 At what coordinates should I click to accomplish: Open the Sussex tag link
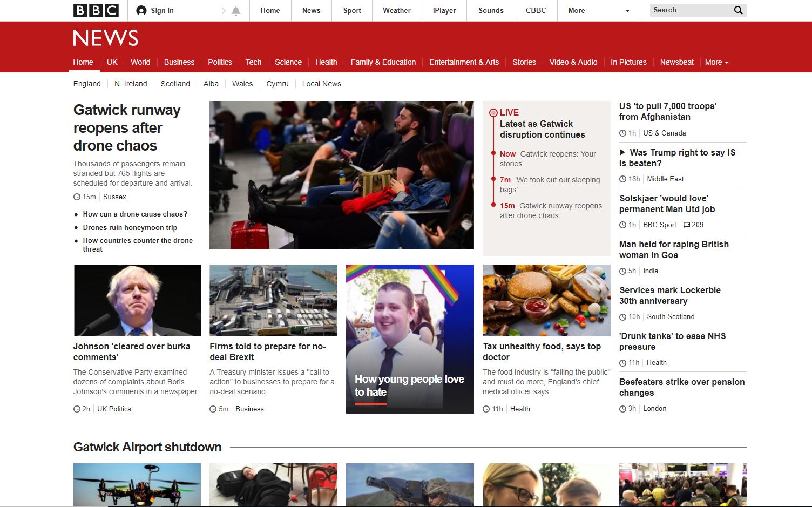coord(114,197)
